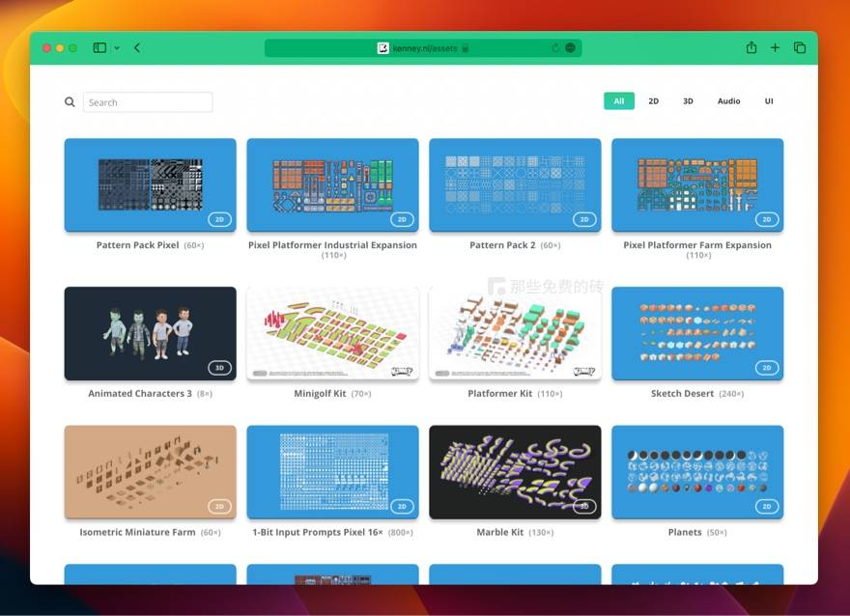850x616 pixels.
Task: Click the Pattern Pack 2 title link
Action: [x=502, y=245]
